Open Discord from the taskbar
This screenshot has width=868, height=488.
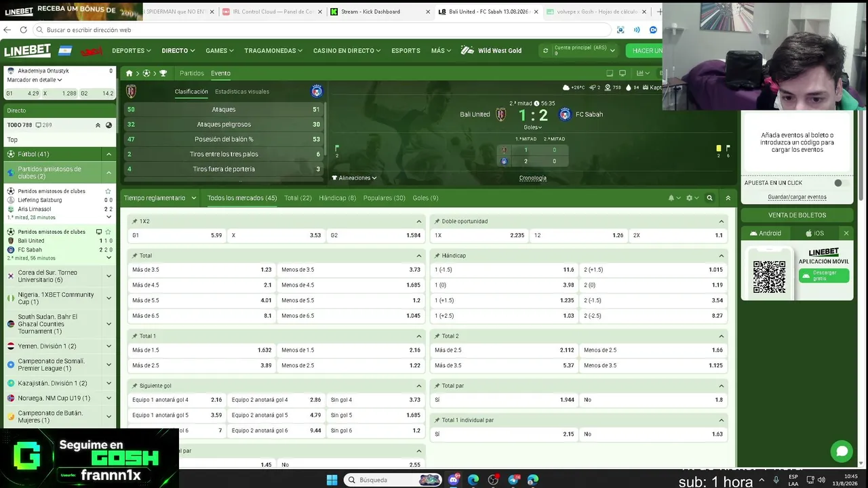pyautogui.click(x=454, y=480)
